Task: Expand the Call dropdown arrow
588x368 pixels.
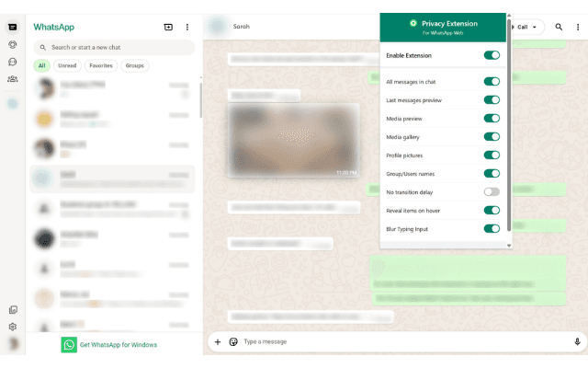Action: [535, 27]
